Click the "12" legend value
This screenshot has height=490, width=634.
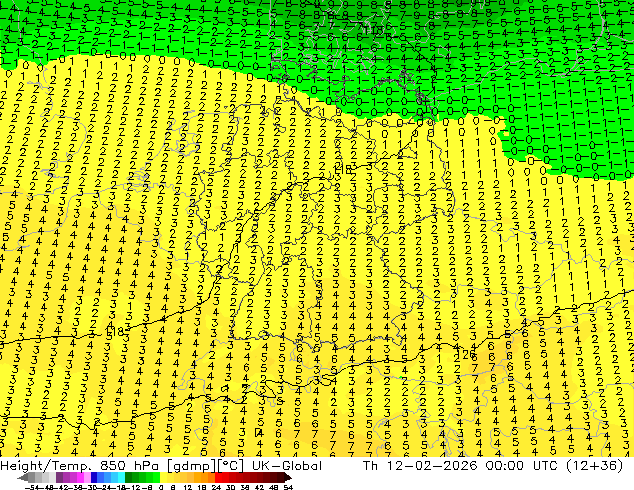[188, 487]
